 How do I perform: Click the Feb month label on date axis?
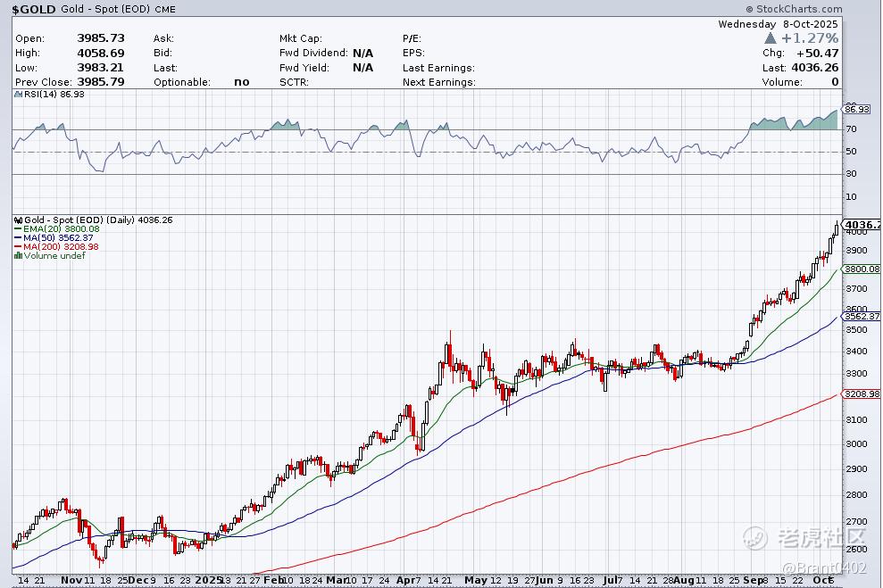click(x=273, y=580)
